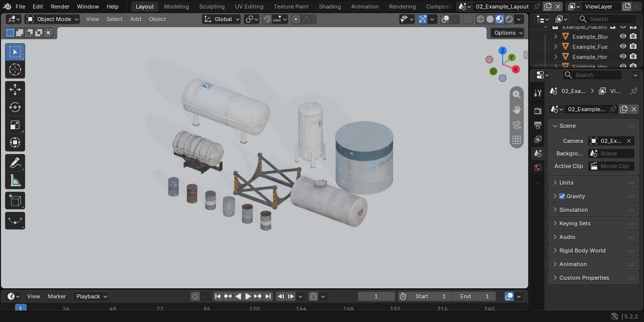This screenshot has width=644, height=322.
Task: Open the World properties tab
Action: (538, 167)
